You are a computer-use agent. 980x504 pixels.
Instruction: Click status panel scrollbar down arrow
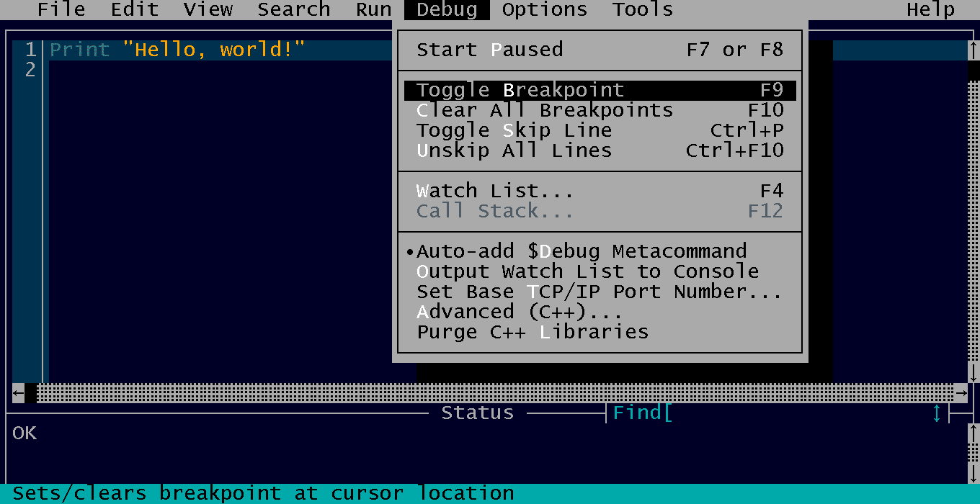pos(974,473)
